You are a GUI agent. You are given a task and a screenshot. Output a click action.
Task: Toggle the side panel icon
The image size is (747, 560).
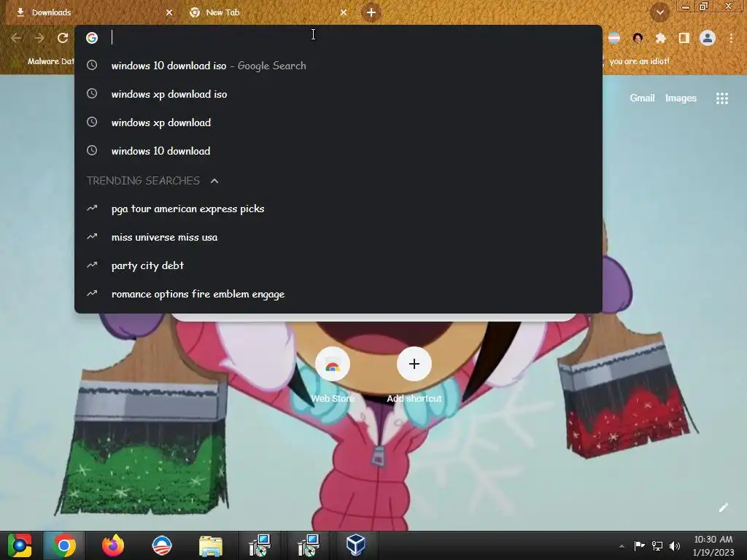pos(684,38)
